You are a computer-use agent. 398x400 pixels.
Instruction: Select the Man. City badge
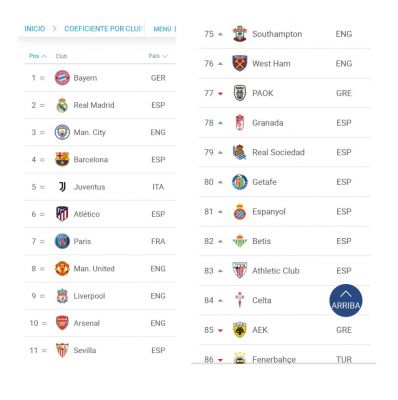tap(62, 132)
